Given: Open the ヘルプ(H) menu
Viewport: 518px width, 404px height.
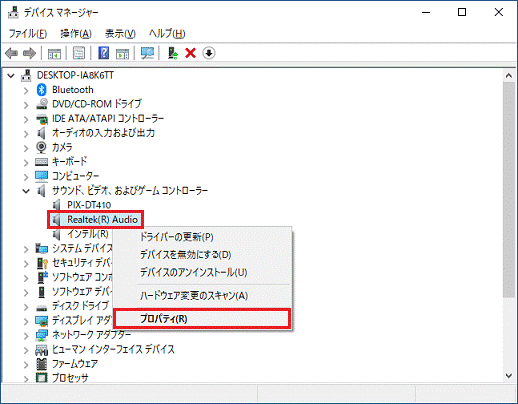Looking at the screenshot, I should pyautogui.click(x=167, y=34).
